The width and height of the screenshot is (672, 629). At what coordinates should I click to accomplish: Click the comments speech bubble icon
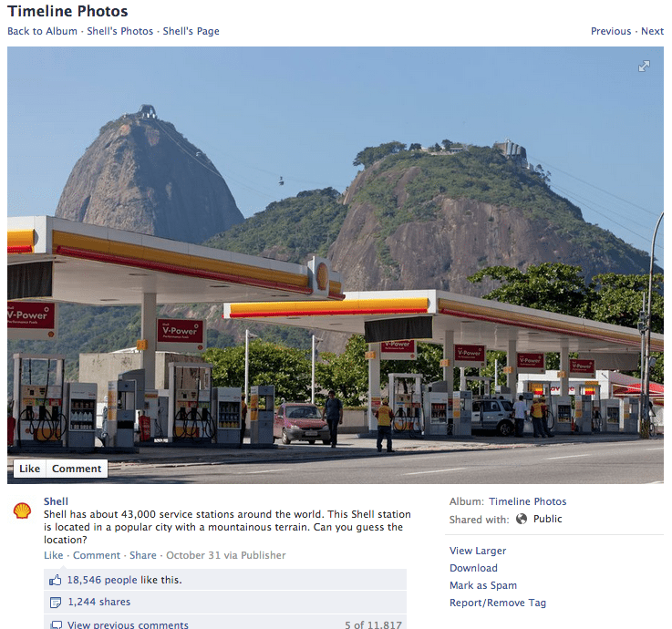coord(57,624)
